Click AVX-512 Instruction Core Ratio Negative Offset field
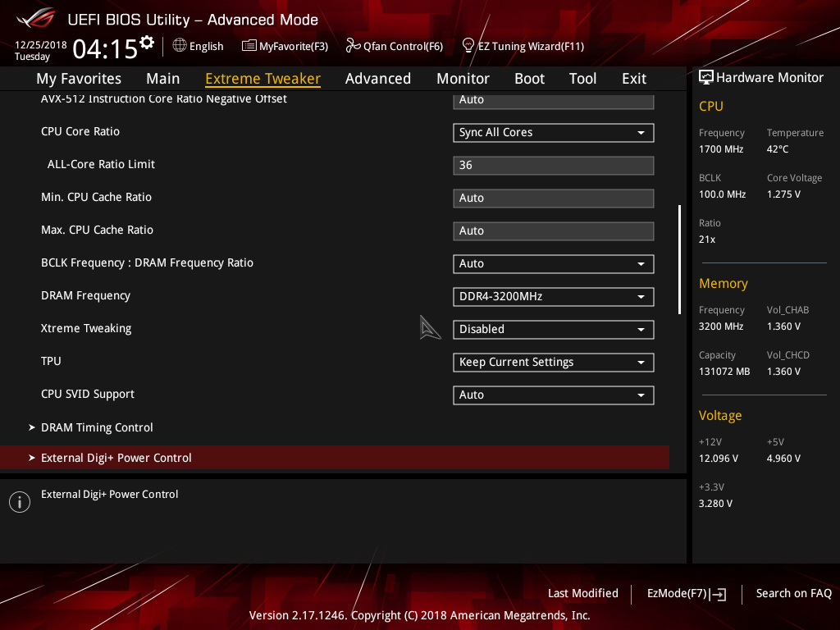 tap(553, 101)
